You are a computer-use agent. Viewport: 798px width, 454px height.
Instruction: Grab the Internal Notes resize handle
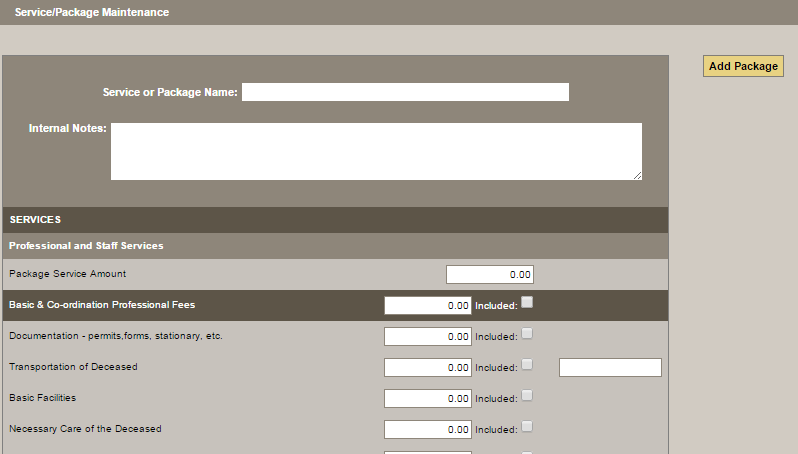pos(637,175)
